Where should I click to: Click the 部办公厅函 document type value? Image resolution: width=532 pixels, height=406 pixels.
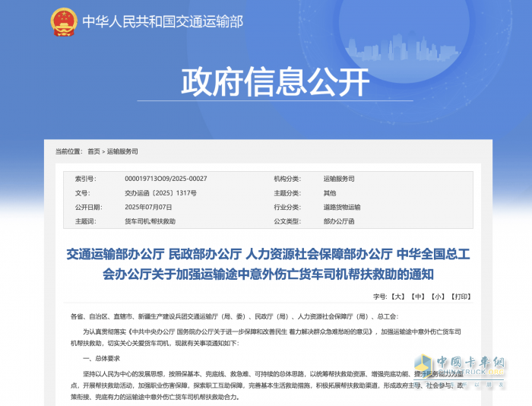click(339, 220)
